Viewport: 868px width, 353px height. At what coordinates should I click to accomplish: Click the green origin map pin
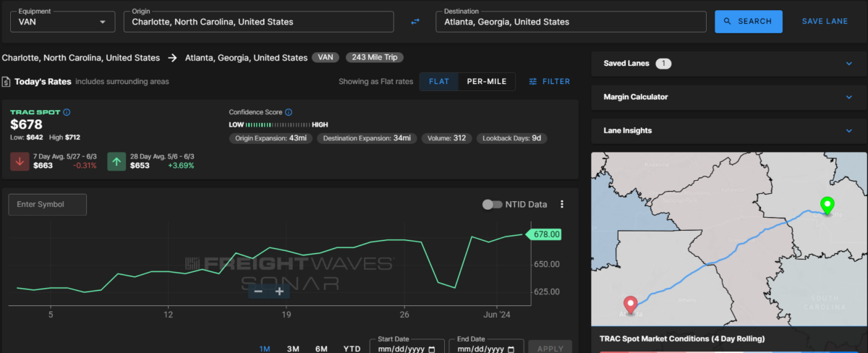826,205
